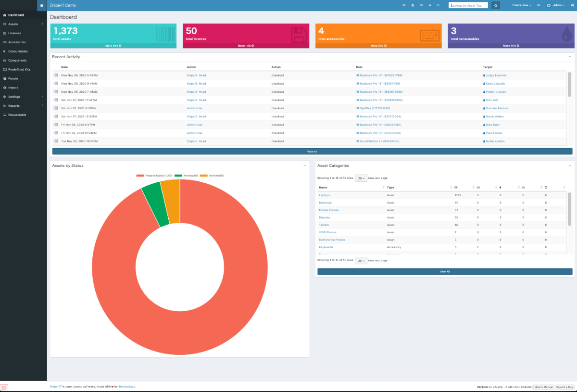This screenshot has height=392, width=577.
Task: Open the Mobile Phones category link
Action: pyautogui.click(x=328, y=210)
